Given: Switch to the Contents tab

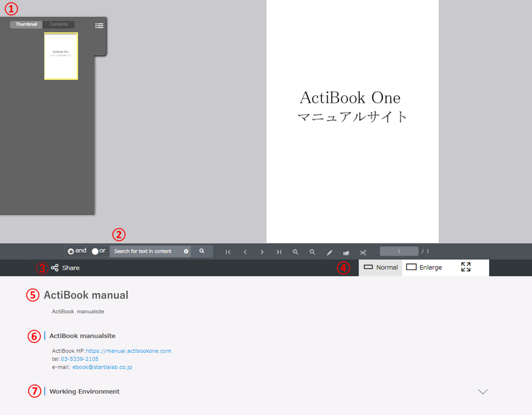Looking at the screenshot, I should [x=58, y=24].
